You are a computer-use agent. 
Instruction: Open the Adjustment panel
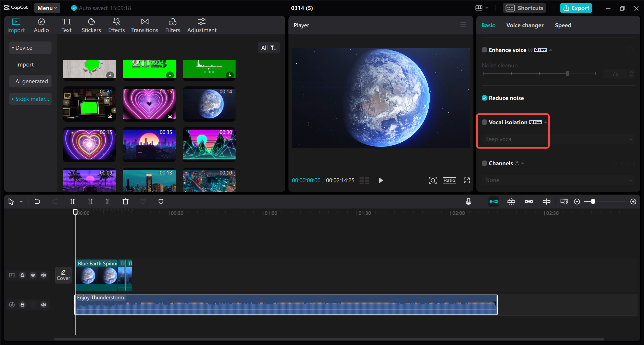[202, 25]
